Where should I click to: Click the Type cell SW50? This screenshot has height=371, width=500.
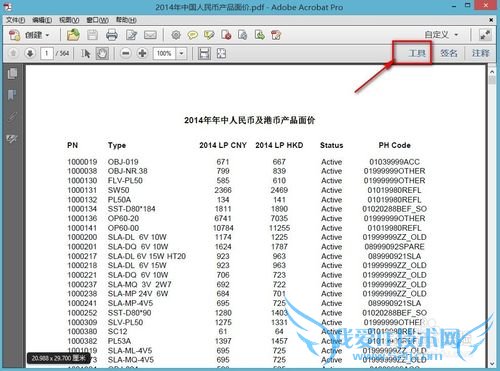pos(118,190)
